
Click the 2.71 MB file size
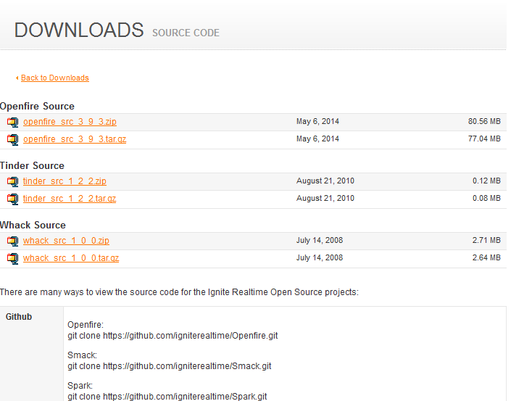[486, 240]
